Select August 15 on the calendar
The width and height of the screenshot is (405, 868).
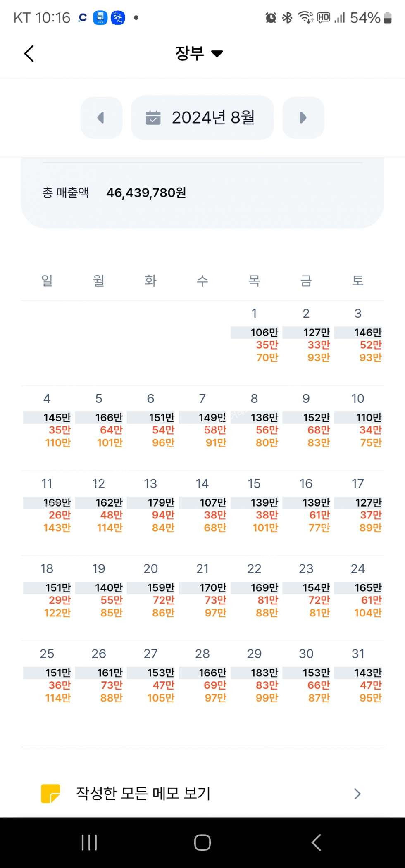coord(255,507)
